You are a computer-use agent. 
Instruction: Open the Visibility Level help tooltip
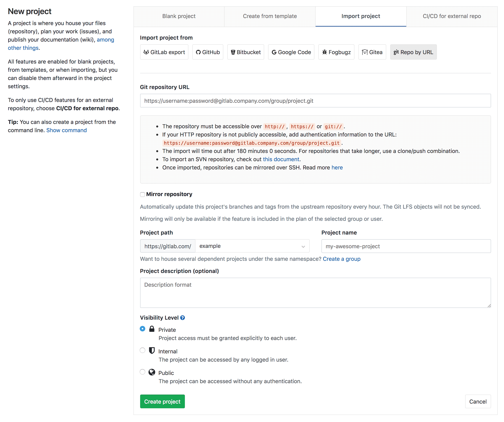tap(182, 317)
